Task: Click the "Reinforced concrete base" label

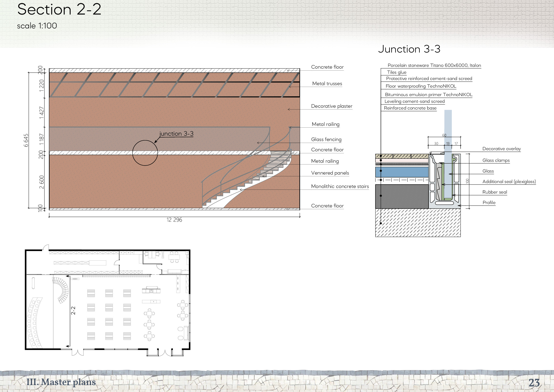Action: [x=410, y=108]
